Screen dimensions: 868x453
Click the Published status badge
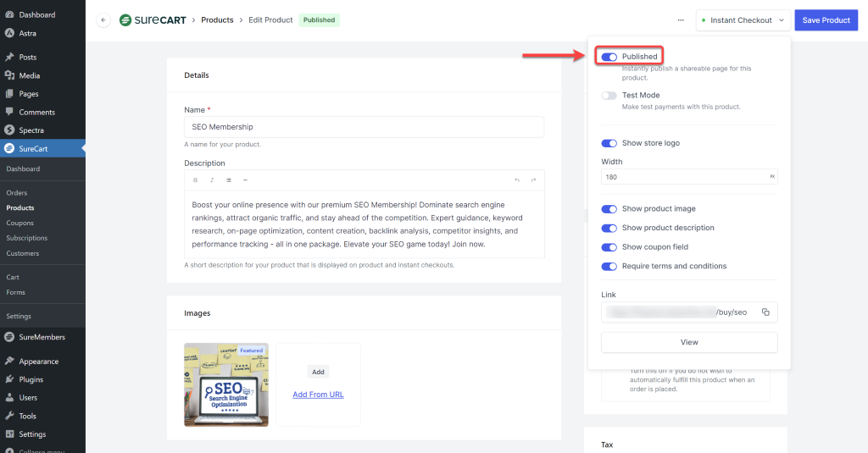[x=319, y=20]
